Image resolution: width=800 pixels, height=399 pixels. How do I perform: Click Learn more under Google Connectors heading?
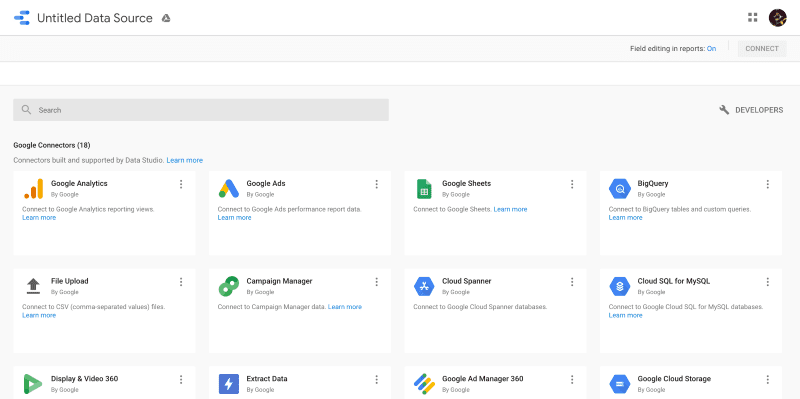click(x=185, y=160)
